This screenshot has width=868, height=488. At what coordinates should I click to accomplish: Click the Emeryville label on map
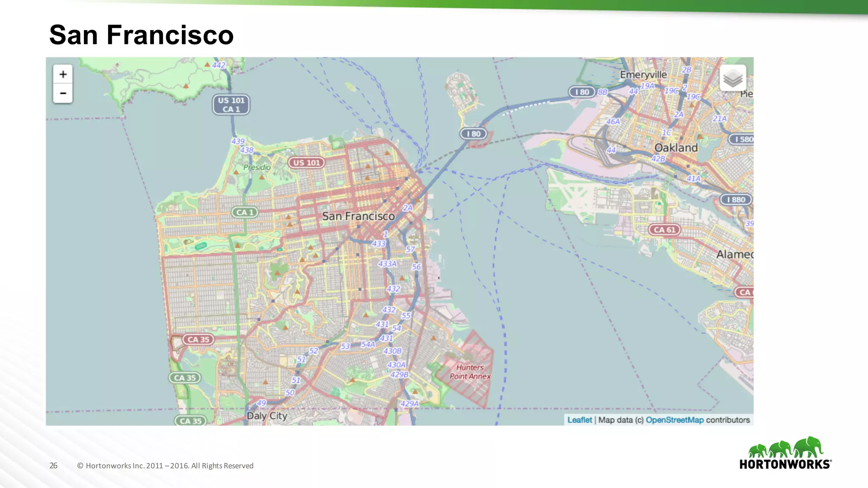coord(643,75)
